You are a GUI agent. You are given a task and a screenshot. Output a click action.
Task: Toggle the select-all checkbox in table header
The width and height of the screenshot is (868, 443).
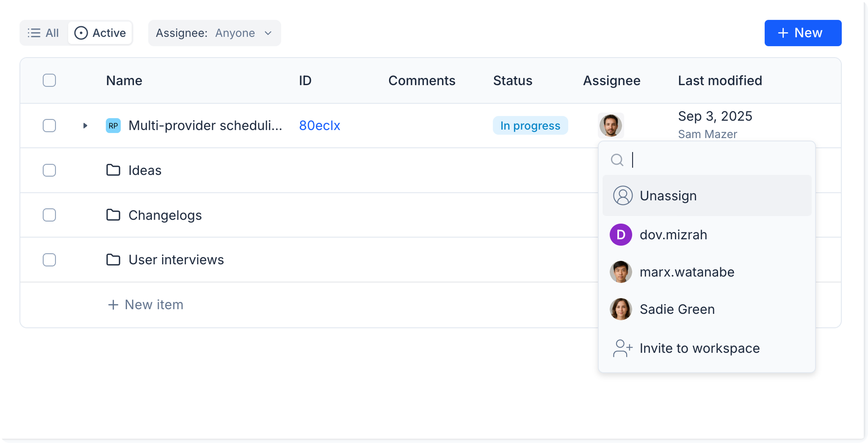50,80
